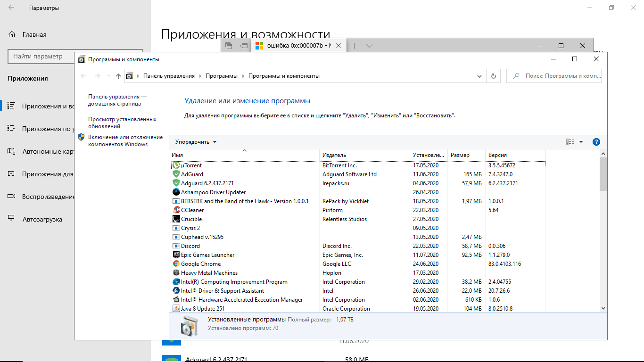Screen dimensions: 644x362
Task: Click the Crysis 2 icon
Action: click(x=176, y=228)
